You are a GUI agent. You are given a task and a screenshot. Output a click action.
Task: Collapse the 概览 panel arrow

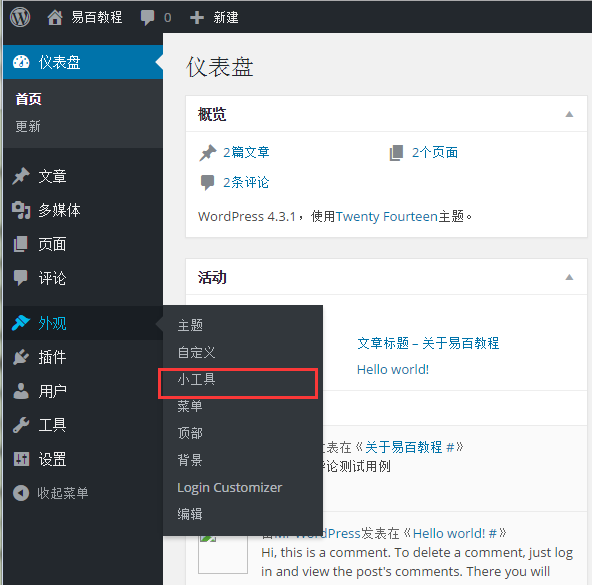[569, 114]
